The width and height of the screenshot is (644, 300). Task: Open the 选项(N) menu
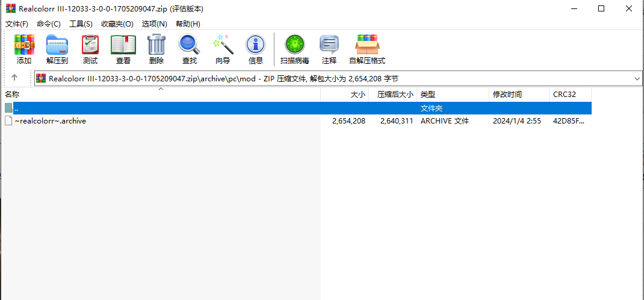pos(155,24)
